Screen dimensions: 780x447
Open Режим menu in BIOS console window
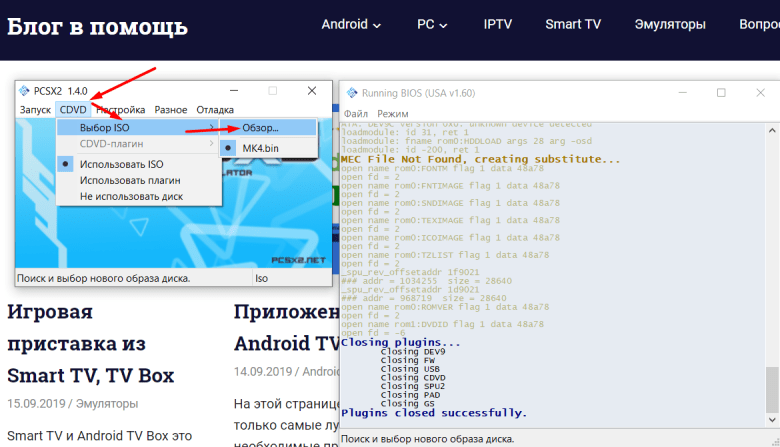click(392, 114)
